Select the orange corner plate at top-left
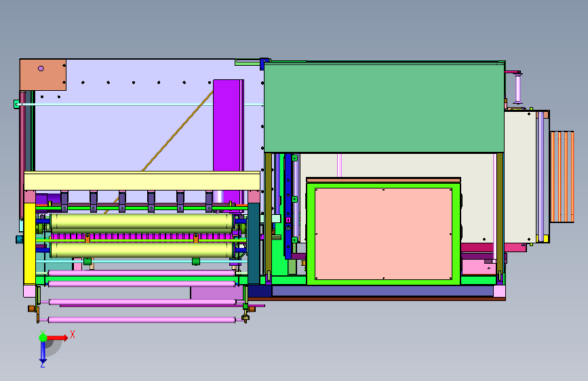Viewport: 588px width, 381px height. coord(43,75)
